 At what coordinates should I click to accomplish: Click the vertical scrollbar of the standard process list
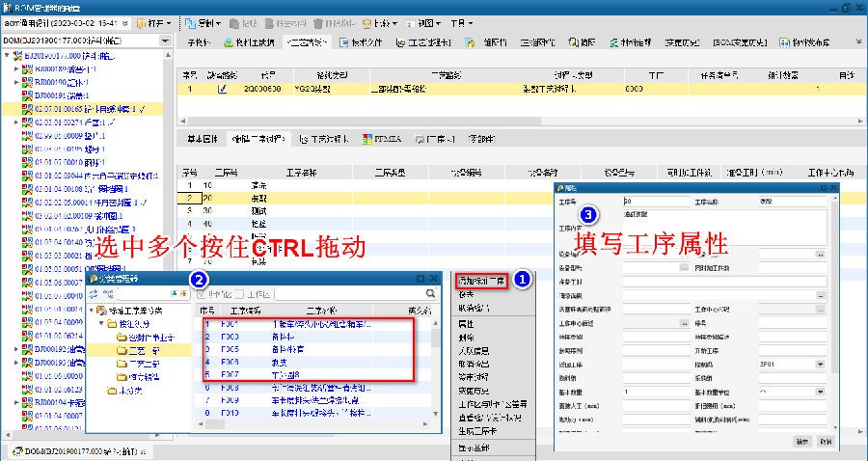click(x=441, y=366)
